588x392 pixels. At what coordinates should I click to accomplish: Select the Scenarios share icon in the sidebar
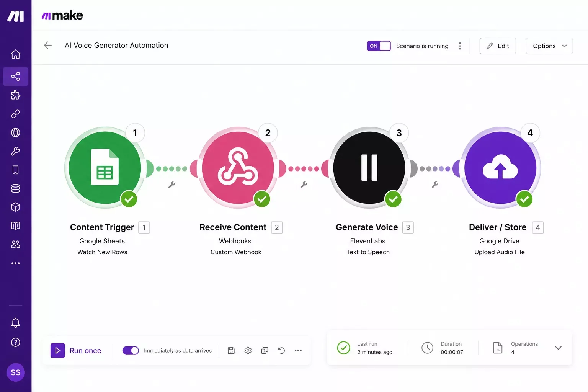coord(16,77)
